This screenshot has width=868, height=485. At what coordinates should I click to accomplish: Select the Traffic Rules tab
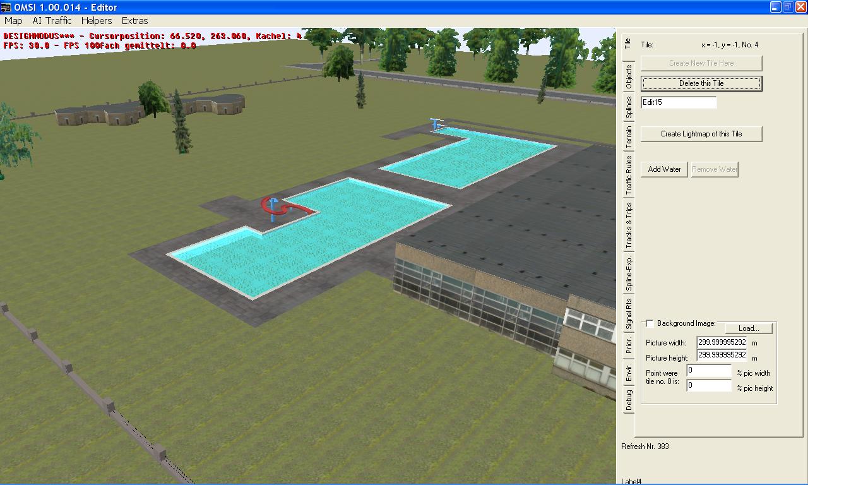click(x=629, y=175)
